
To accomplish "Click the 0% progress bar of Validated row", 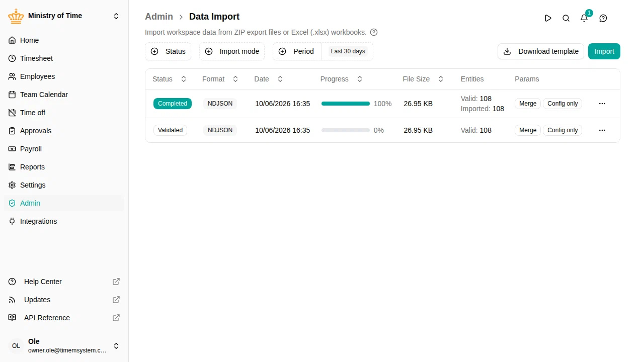I will click(x=346, y=130).
